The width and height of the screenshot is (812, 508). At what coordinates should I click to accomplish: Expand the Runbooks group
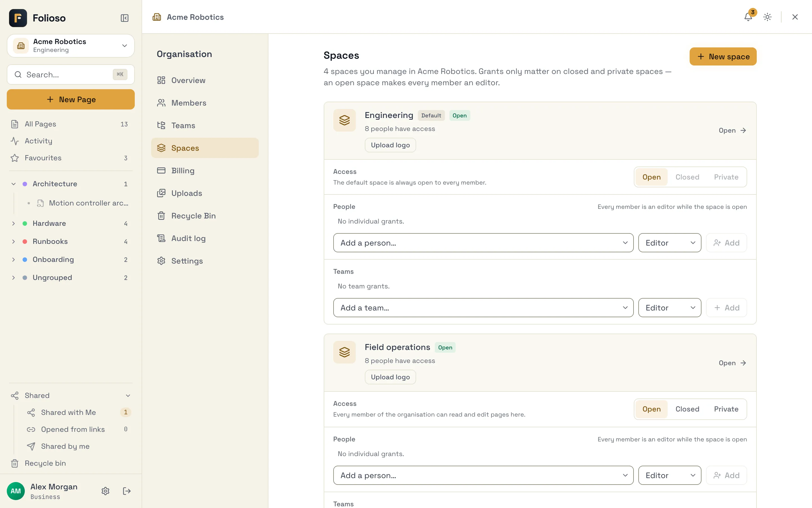coord(14,242)
